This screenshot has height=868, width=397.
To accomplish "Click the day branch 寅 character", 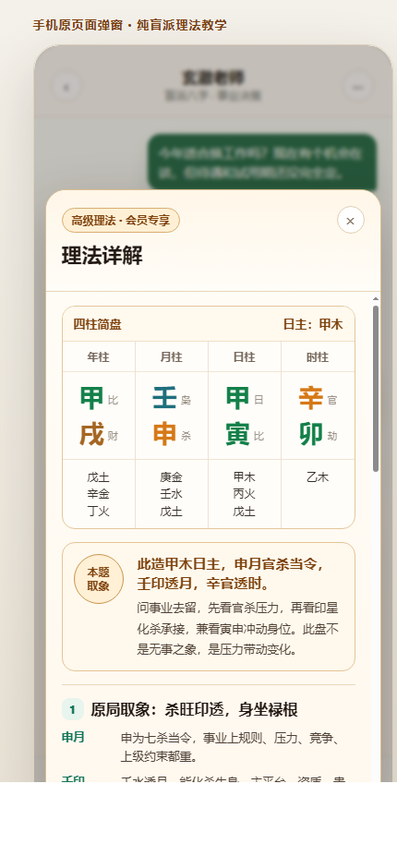I will point(238,435).
